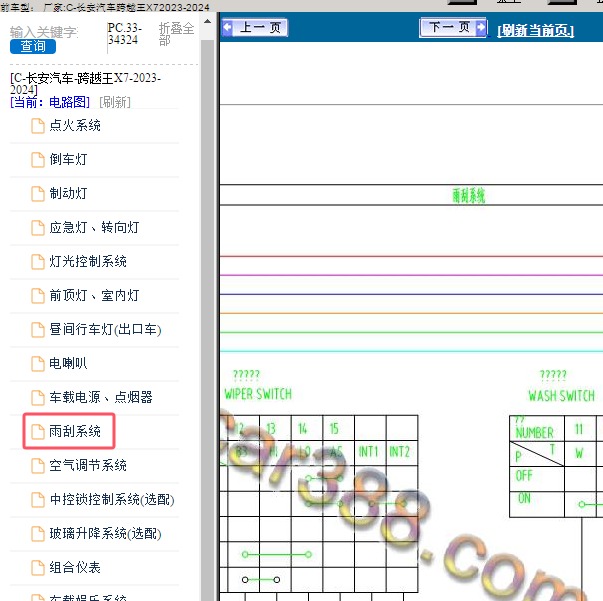603x601 pixels.
Task: Click the document icon beside 雨刮系统
Action: click(x=38, y=431)
